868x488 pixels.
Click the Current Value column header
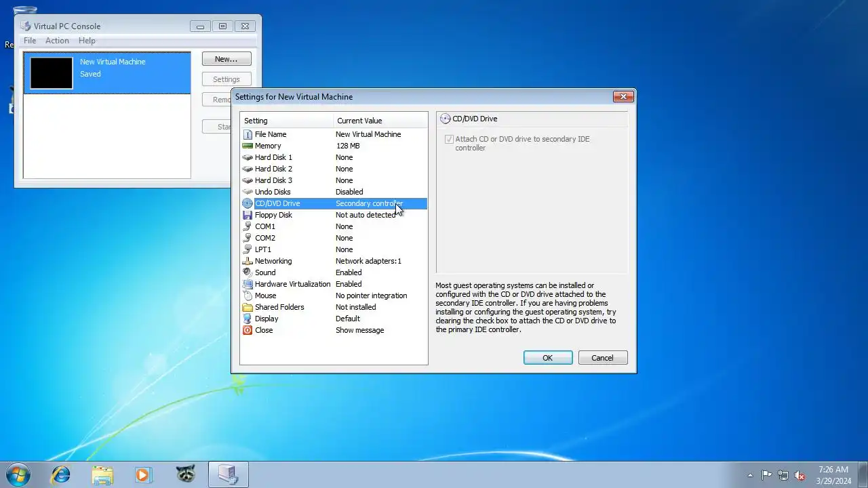point(381,121)
